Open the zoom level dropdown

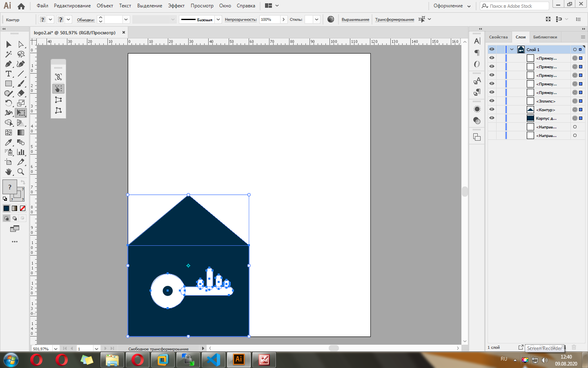tap(56, 349)
